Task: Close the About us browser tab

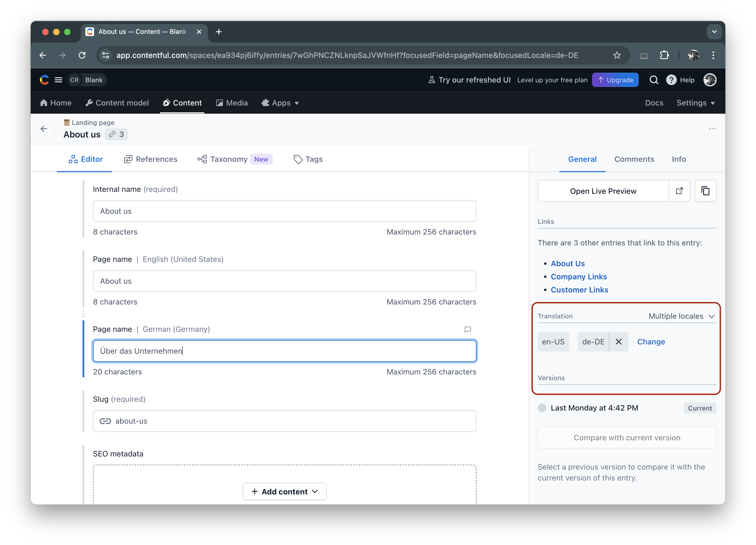Action: pyautogui.click(x=199, y=32)
